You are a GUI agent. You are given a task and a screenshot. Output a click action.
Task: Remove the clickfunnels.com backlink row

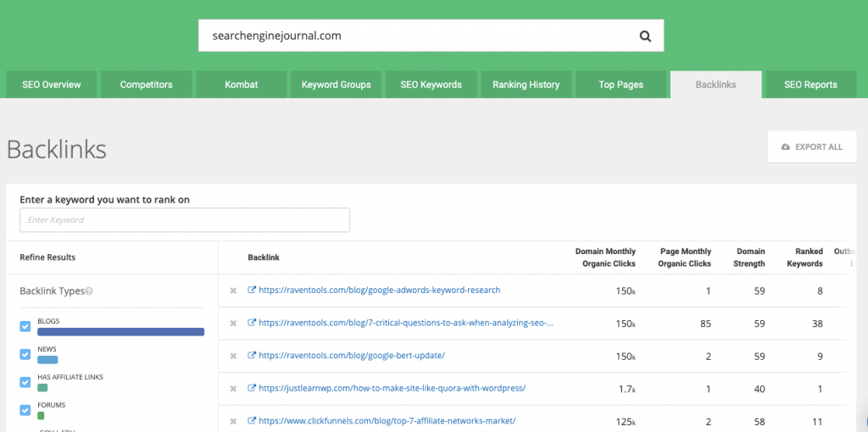tap(234, 422)
